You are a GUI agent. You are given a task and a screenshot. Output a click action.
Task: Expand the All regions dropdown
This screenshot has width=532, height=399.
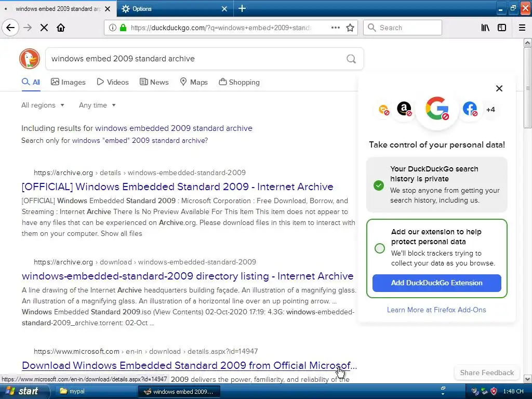(x=43, y=105)
